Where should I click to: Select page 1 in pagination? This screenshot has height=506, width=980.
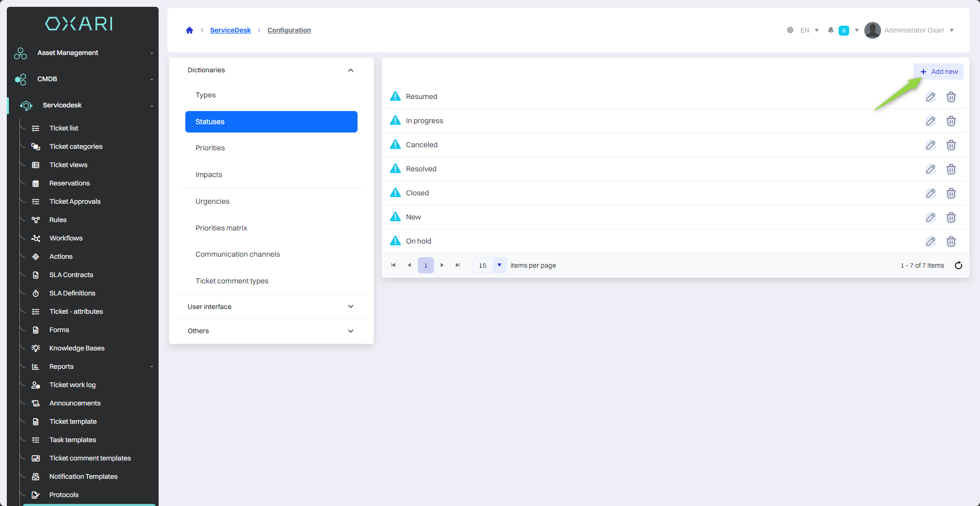click(426, 266)
